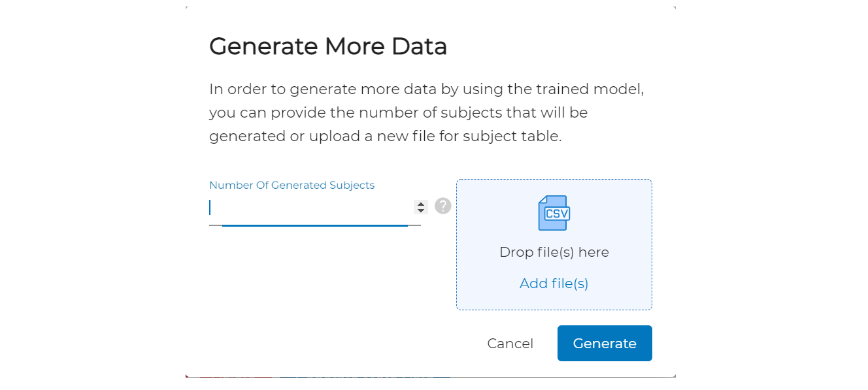Click the dialog description paragraph
Screen dimensions: 868x390
427,113
